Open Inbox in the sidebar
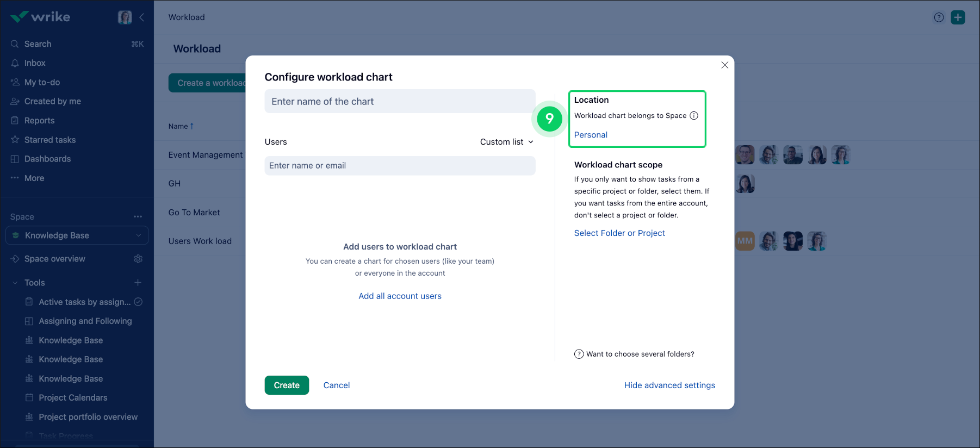Viewport: 980px width, 448px height. [x=35, y=63]
